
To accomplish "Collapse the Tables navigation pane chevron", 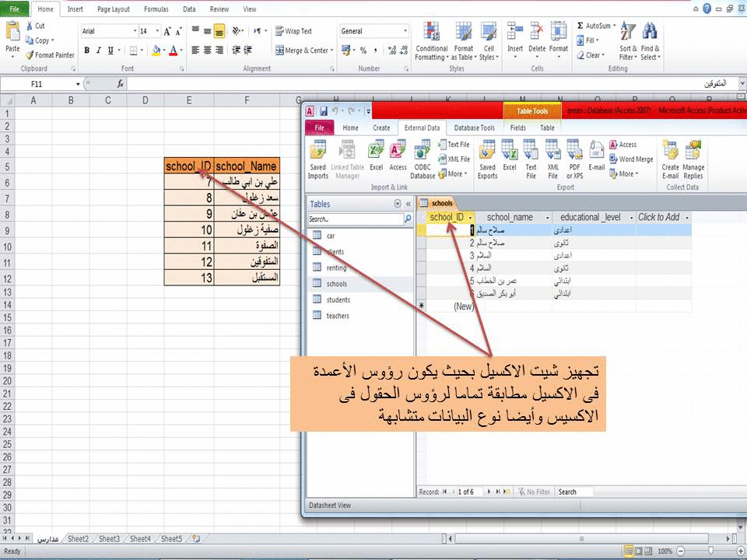I will point(409,204).
